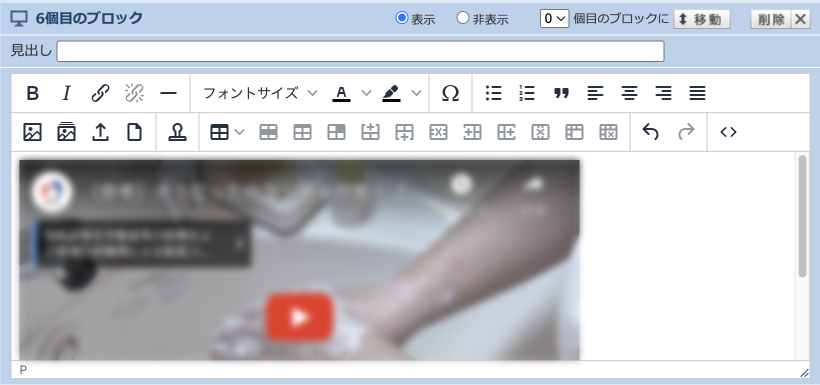Viewport: 820px width, 385px height.
Task: Select the 表示 radio button
Action: coord(402,18)
